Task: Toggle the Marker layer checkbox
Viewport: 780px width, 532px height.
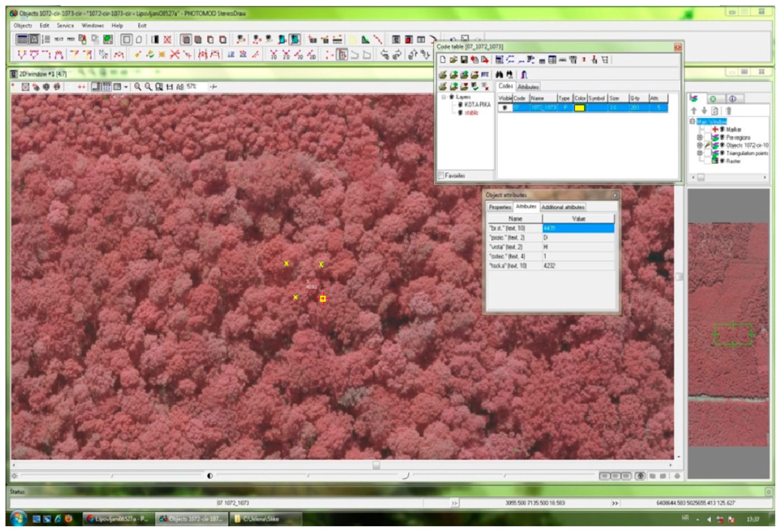Action: [x=707, y=129]
